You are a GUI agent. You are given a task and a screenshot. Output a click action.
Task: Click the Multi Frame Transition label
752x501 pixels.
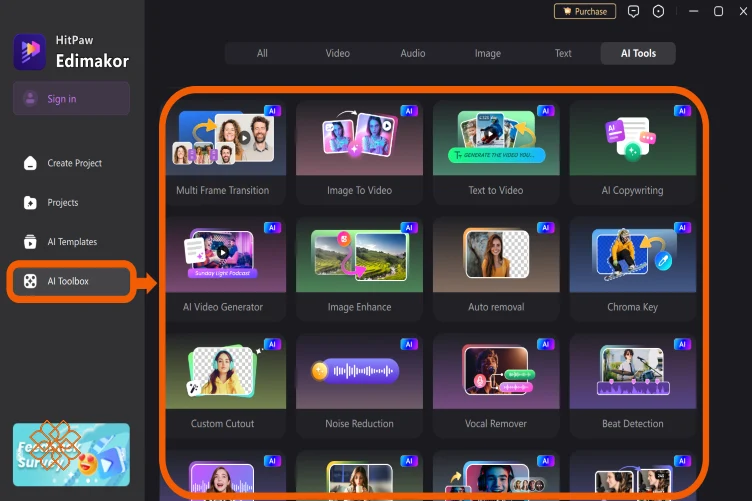coord(223,190)
